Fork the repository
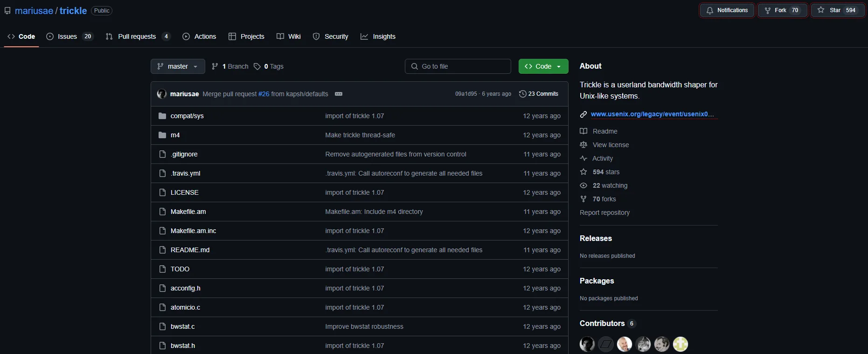Viewport: 868px width, 354px height. (782, 10)
